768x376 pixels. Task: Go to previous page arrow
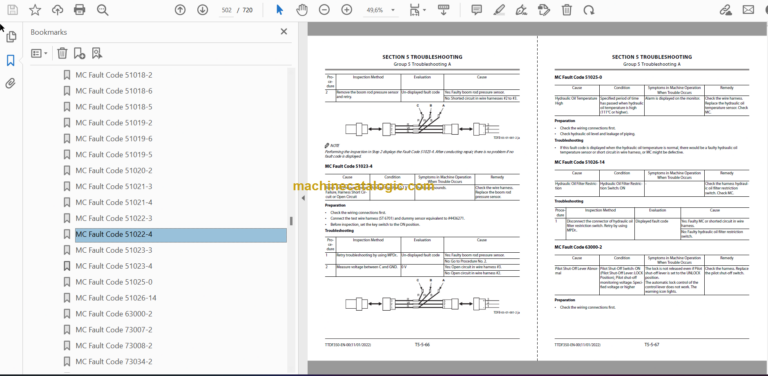180,10
